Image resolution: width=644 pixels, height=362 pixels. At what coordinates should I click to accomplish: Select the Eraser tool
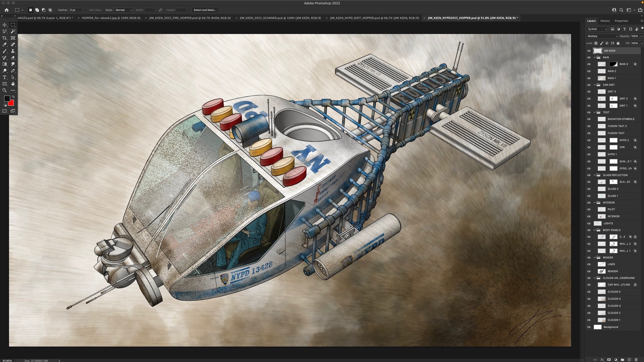coord(13,58)
